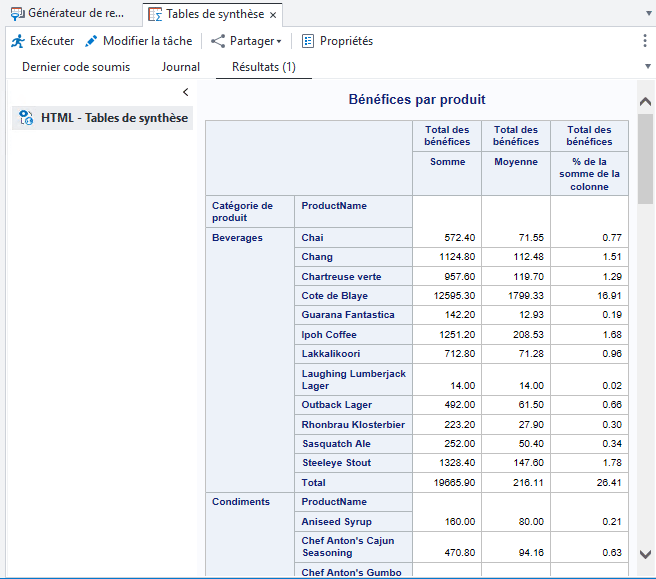Click the Rhonbrau Klosterbier row label
656x579 pixels.
[x=354, y=425]
